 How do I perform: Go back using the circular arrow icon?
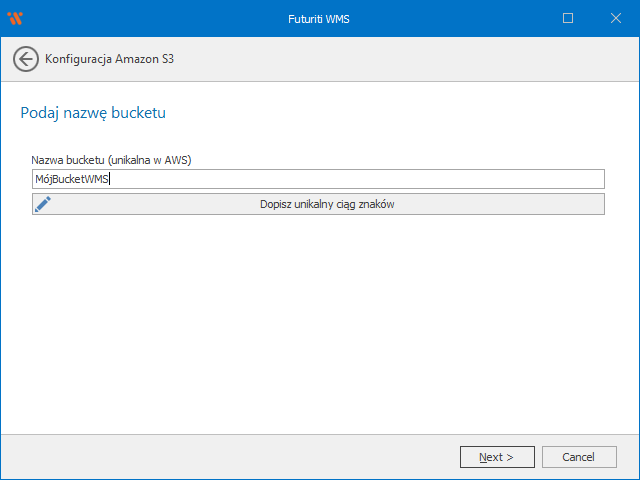click(26, 59)
